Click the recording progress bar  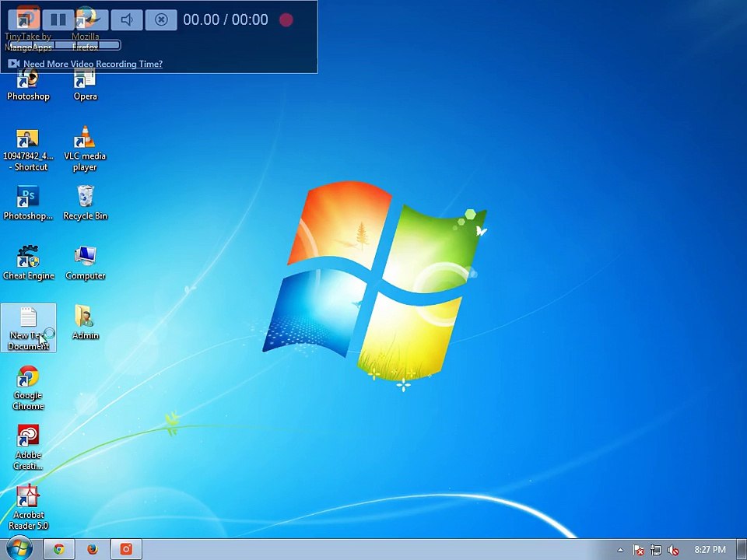coord(64,45)
